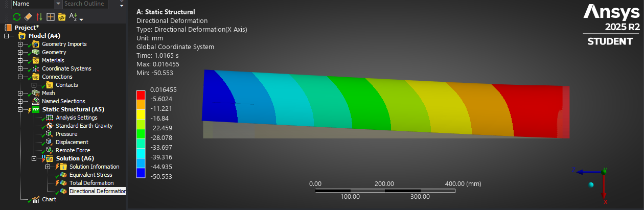Click the blue end of the beam
The height and width of the screenshot is (210, 644).
point(220,97)
